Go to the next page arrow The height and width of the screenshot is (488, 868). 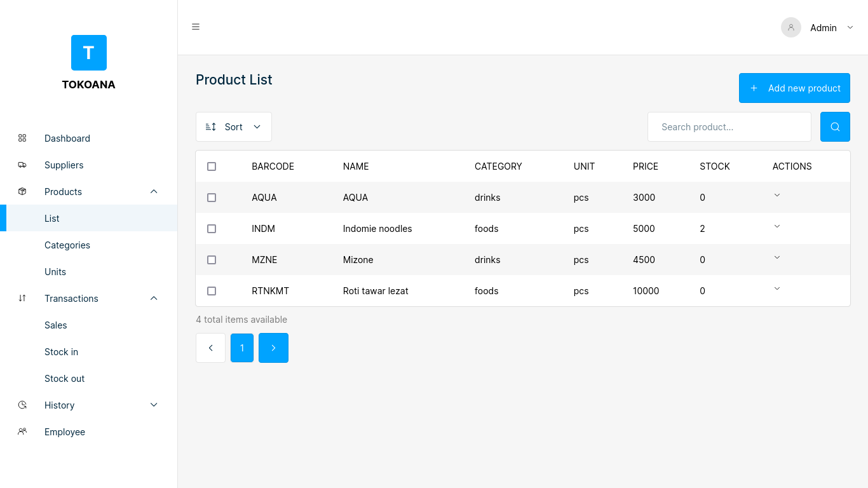tap(273, 348)
